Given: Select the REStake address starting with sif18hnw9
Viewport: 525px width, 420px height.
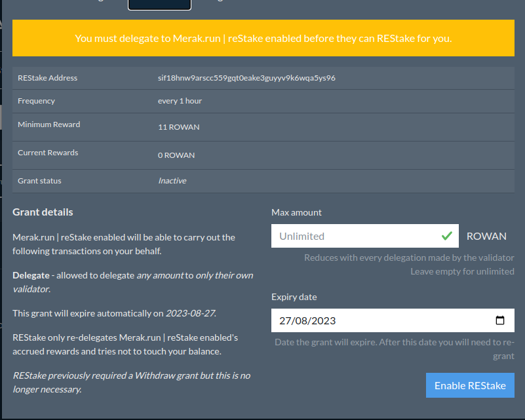Looking at the screenshot, I should [x=246, y=78].
